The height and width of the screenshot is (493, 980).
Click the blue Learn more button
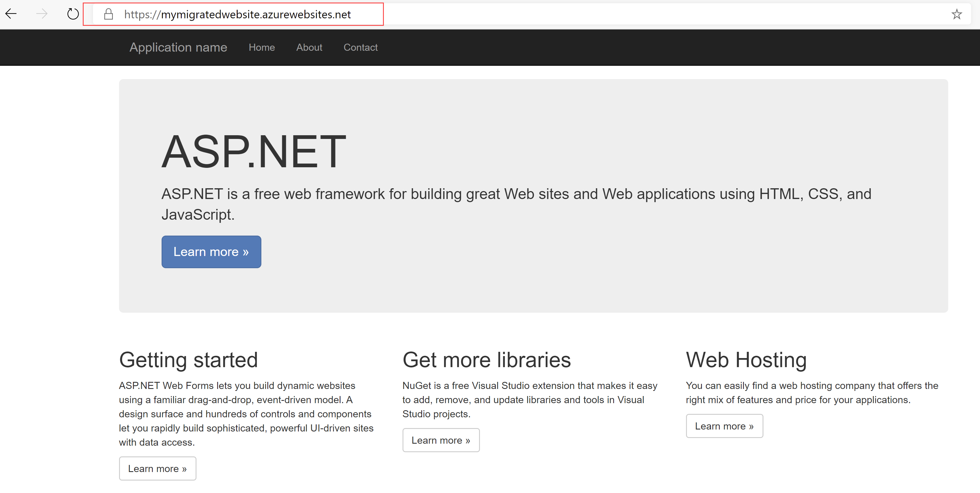coord(211,252)
